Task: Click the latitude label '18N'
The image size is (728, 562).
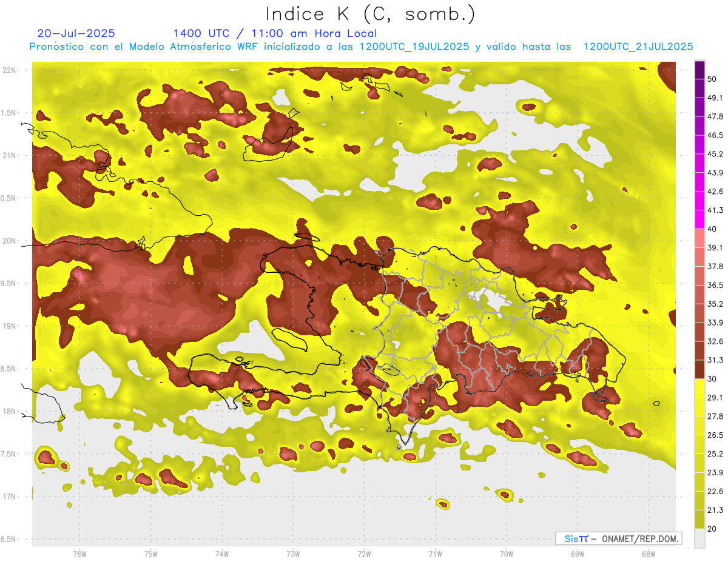Action: pyautogui.click(x=10, y=412)
